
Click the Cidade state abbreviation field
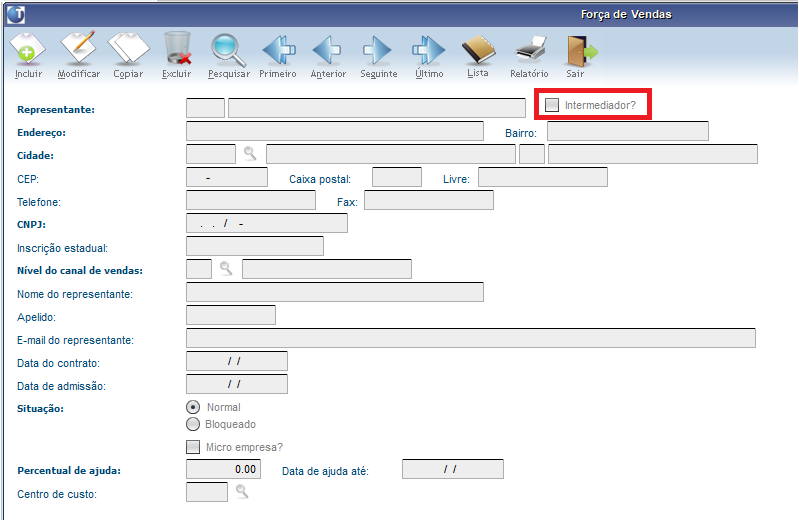(x=532, y=154)
